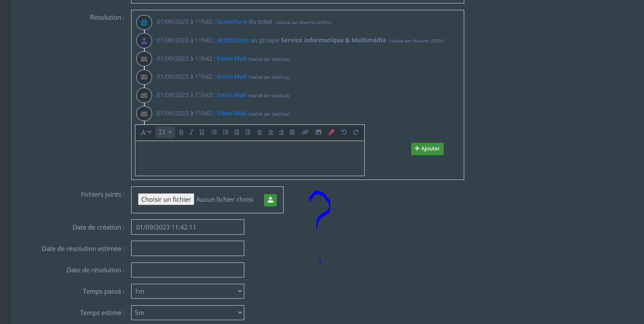Toggle italic formatting
This screenshot has width=644, height=324.
coord(191,133)
